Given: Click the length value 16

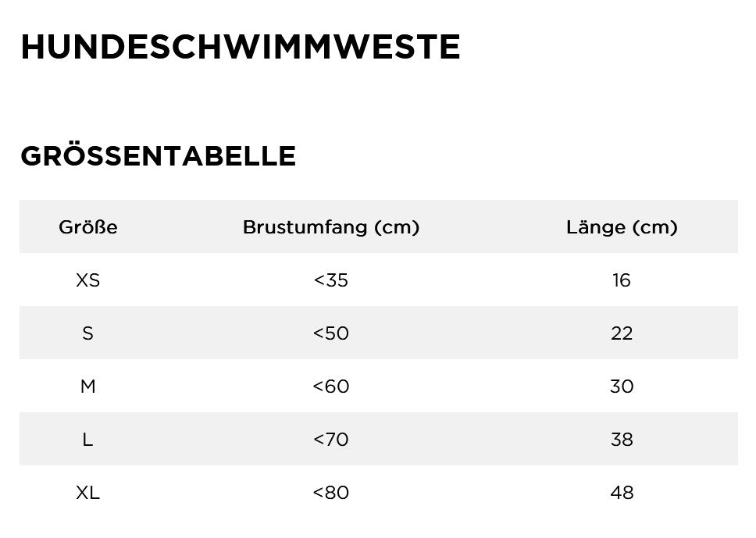Looking at the screenshot, I should [622, 280].
